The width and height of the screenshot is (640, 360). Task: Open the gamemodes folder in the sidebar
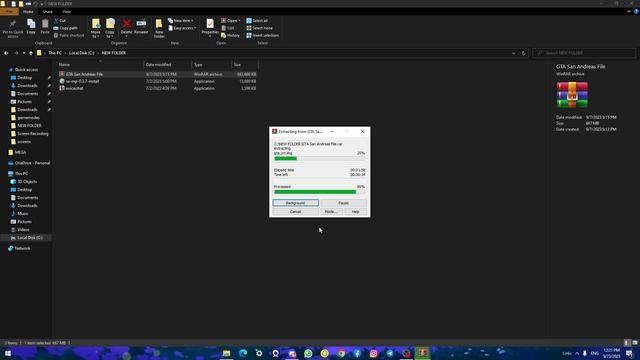(x=28, y=118)
